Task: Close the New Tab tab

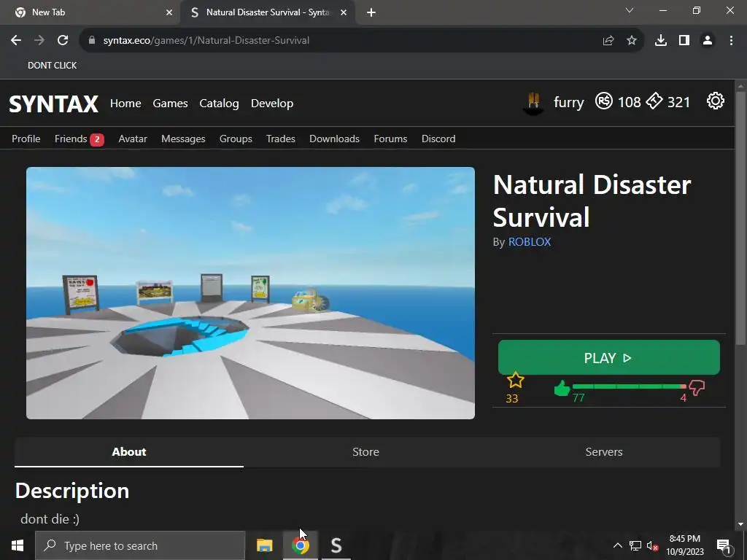Action: click(x=169, y=12)
